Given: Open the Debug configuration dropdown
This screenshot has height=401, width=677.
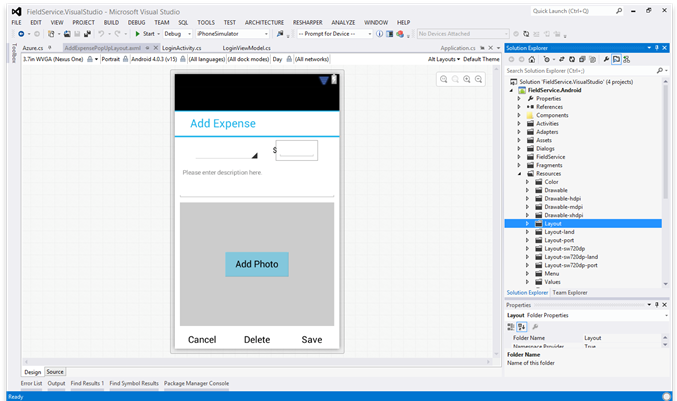Looking at the screenshot, I should tap(175, 34).
